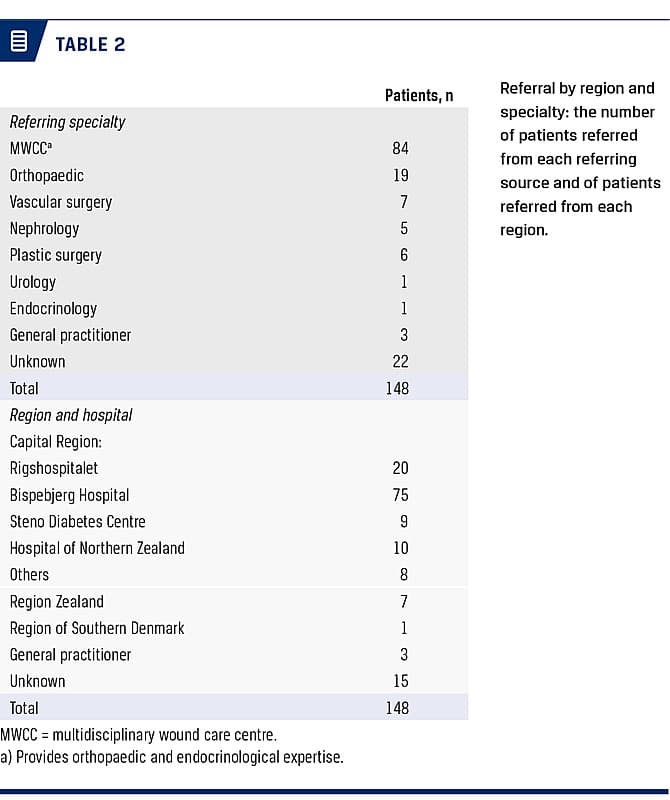Click the table icon beside TABLE 2
Viewport: 670px width, 800px height.
17,43
